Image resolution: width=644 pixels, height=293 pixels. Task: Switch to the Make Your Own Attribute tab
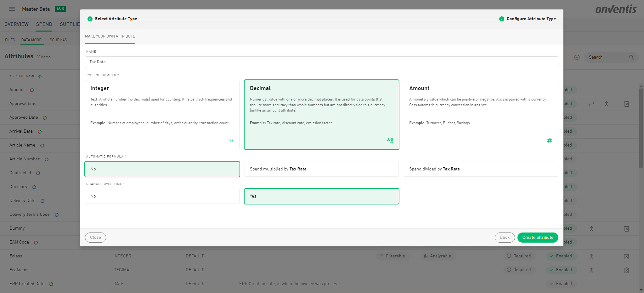(110, 36)
